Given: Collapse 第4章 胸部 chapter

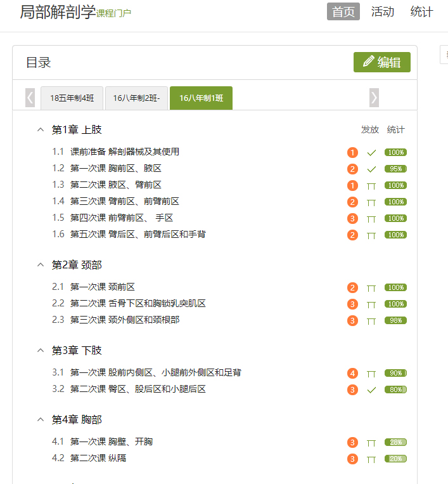Looking at the screenshot, I should point(41,420).
